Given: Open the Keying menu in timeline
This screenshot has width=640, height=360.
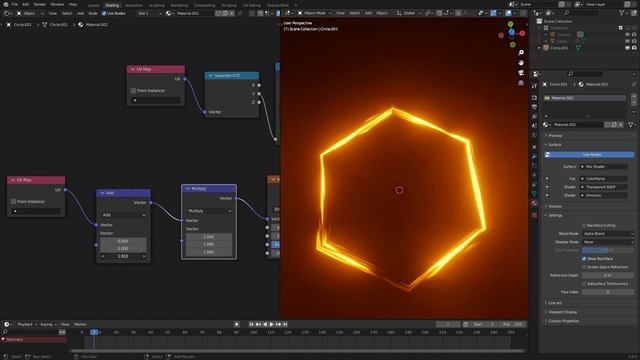Looking at the screenshot, I should (x=48, y=324).
